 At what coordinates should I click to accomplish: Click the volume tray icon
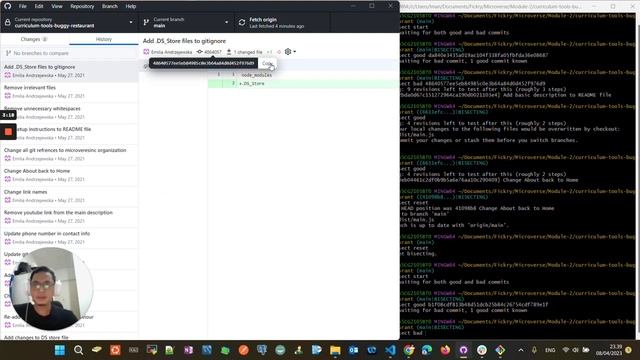click(576, 350)
